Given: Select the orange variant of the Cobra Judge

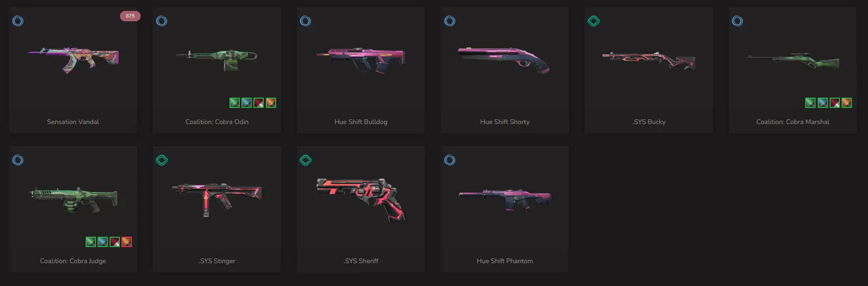Looking at the screenshot, I should pos(127,242).
